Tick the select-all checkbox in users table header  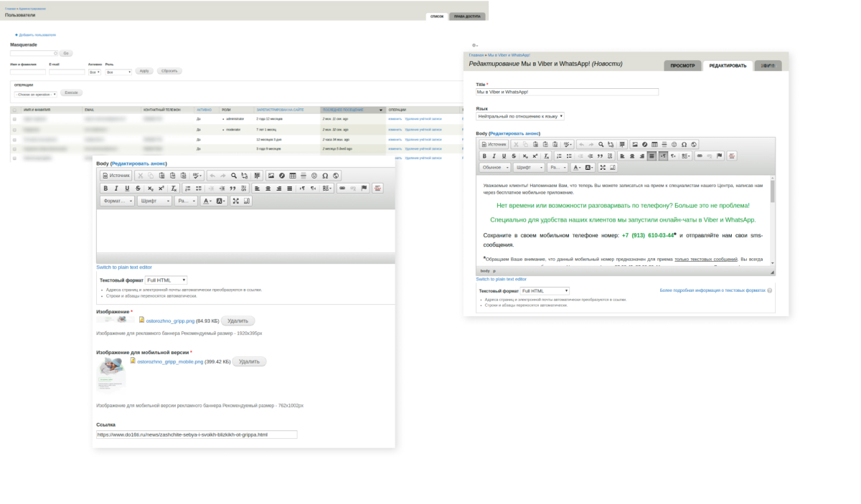click(x=14, y=110)
